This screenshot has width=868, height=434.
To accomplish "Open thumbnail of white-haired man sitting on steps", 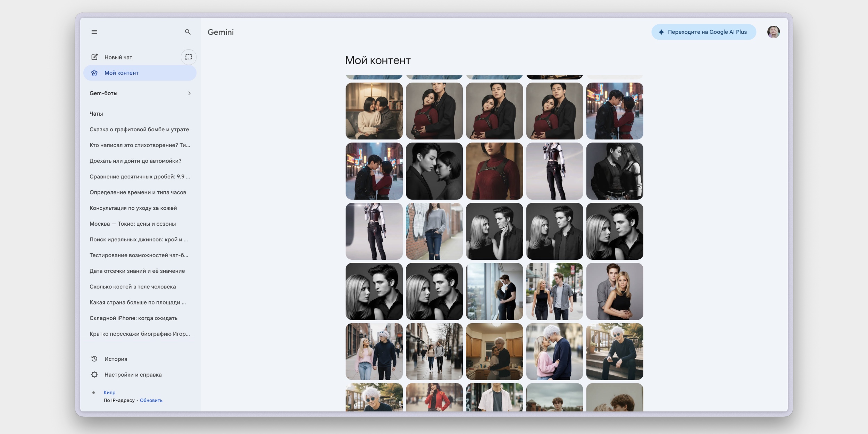I will (x=615, y=351).
